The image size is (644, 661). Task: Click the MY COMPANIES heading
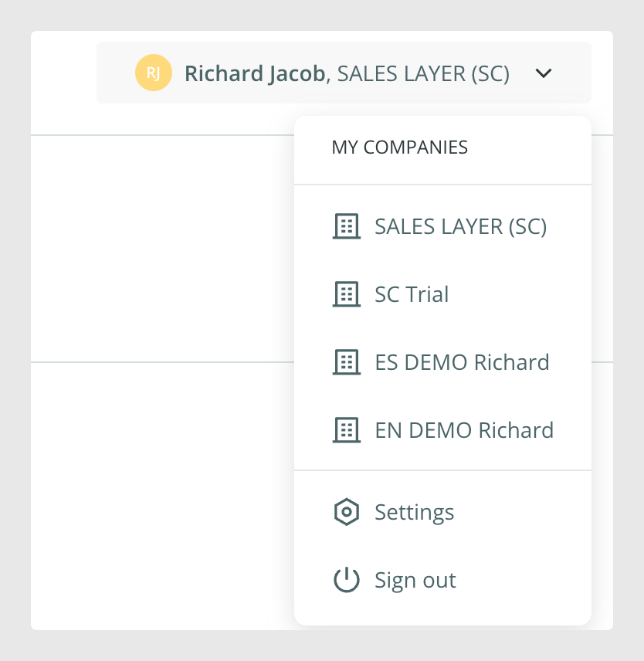[x=399, y=147]
